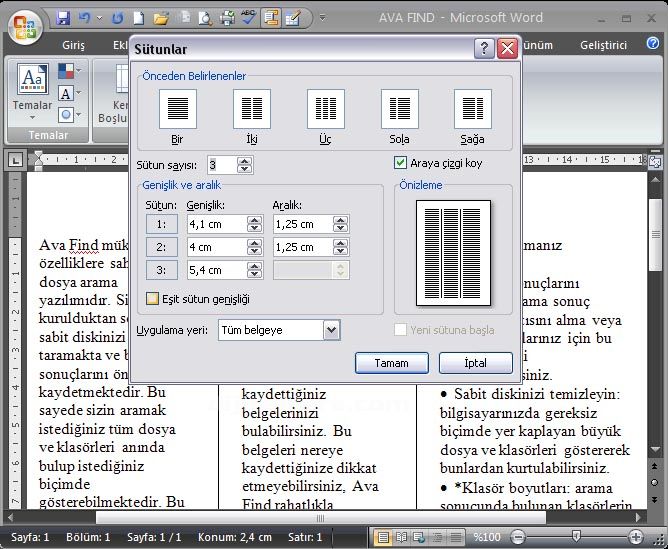
Task: Close the Sütunlar dialog
Action: click(507, 49)
